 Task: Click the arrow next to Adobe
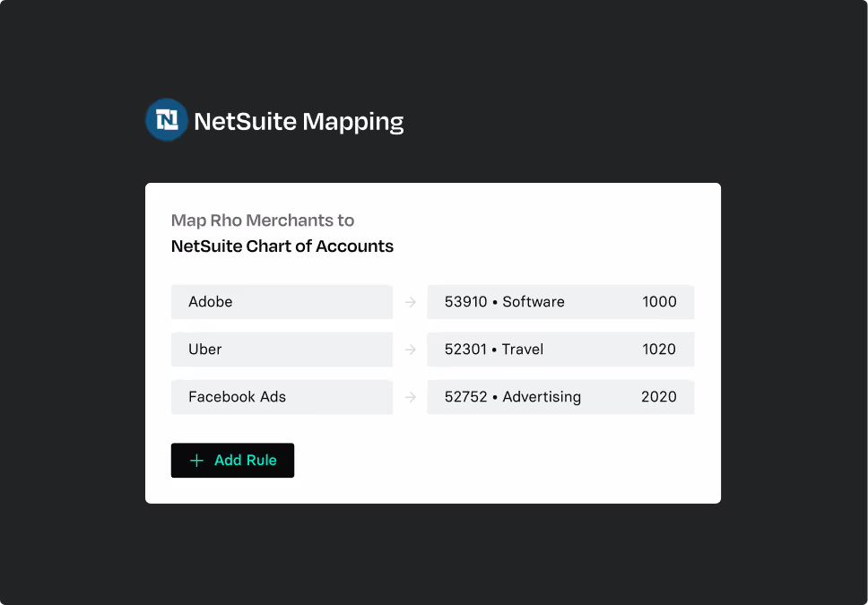pyautogui.click(x=411, y=303)
